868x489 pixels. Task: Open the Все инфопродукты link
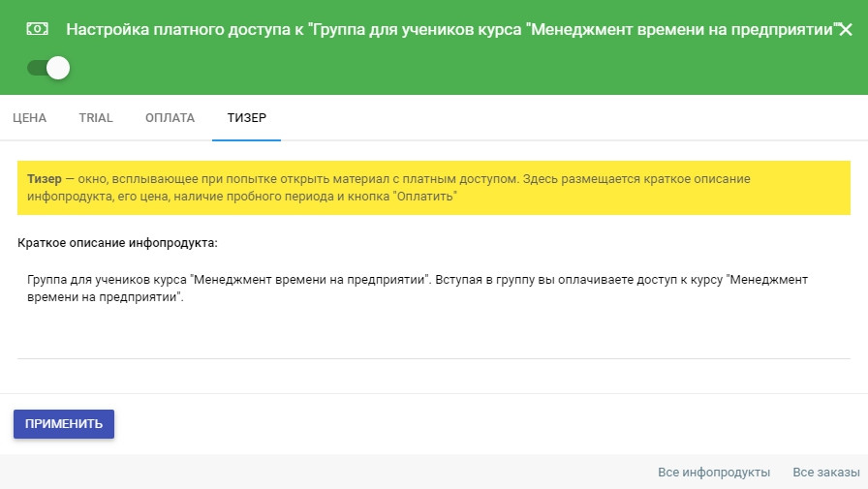coord(713,473)
